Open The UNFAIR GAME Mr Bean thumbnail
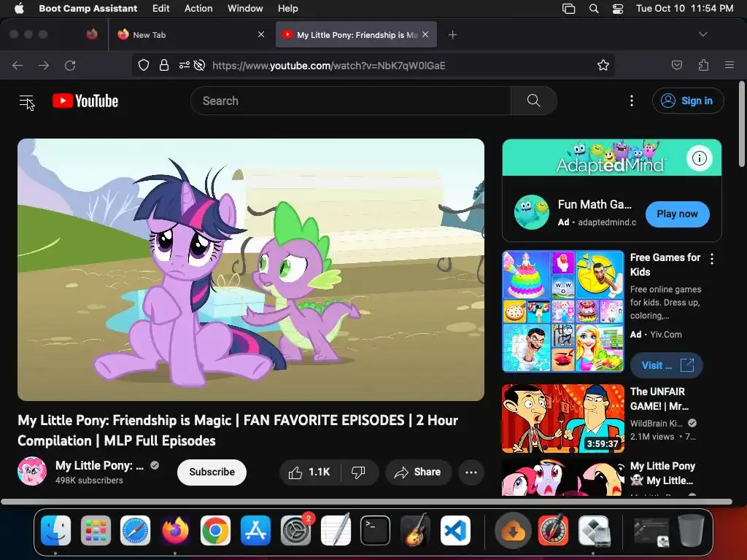Screen dimensions: 747x560 [x=563, y=419]
